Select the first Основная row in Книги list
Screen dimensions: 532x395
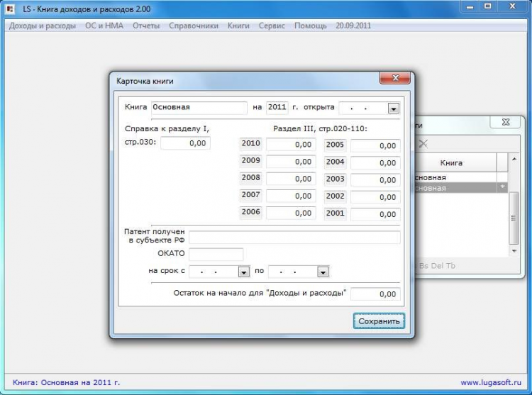pyautogui.click(x=456, y=177)
